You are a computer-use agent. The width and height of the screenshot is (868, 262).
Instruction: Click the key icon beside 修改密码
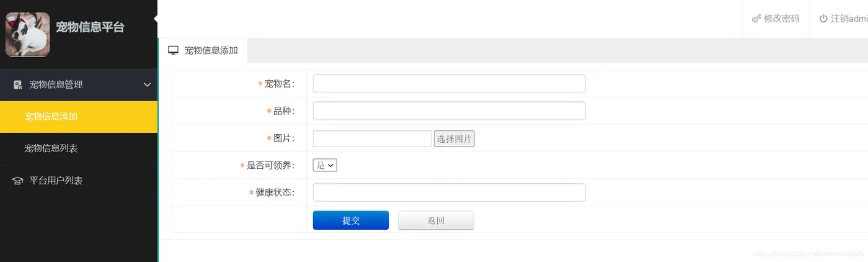(x=756, y=19)
